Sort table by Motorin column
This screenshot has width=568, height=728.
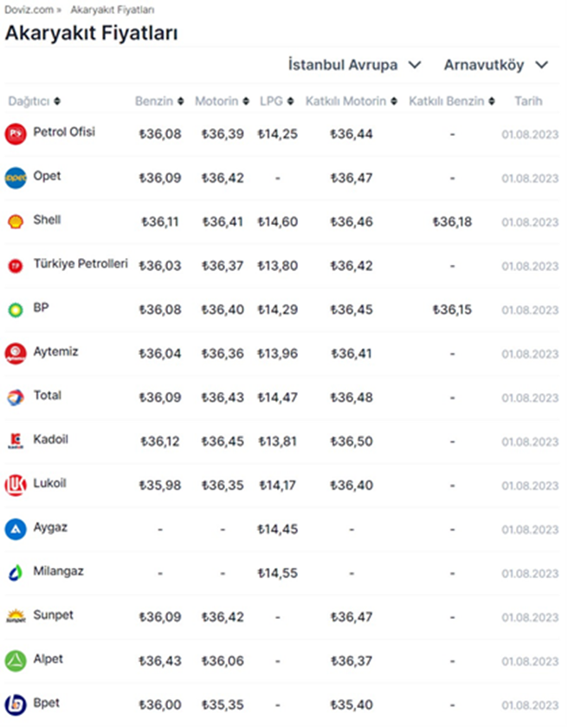point(222,101)
